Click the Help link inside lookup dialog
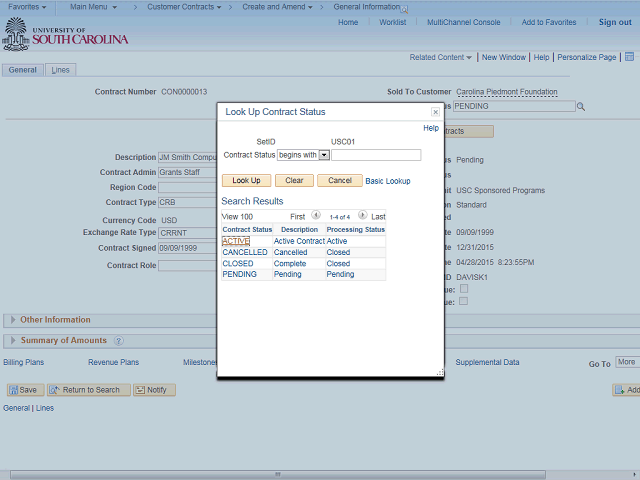 pos(431,128)
